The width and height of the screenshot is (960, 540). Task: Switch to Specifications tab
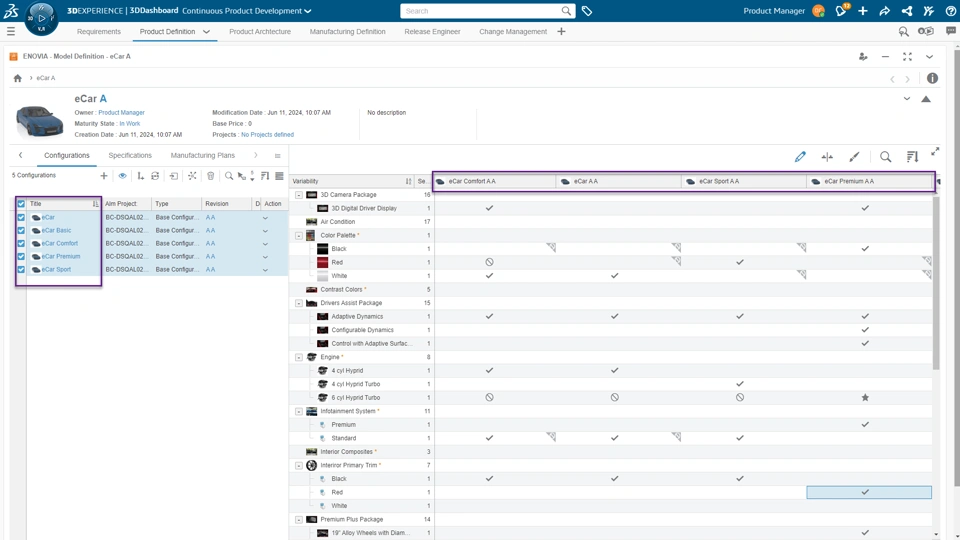click(x=130, y=156)
